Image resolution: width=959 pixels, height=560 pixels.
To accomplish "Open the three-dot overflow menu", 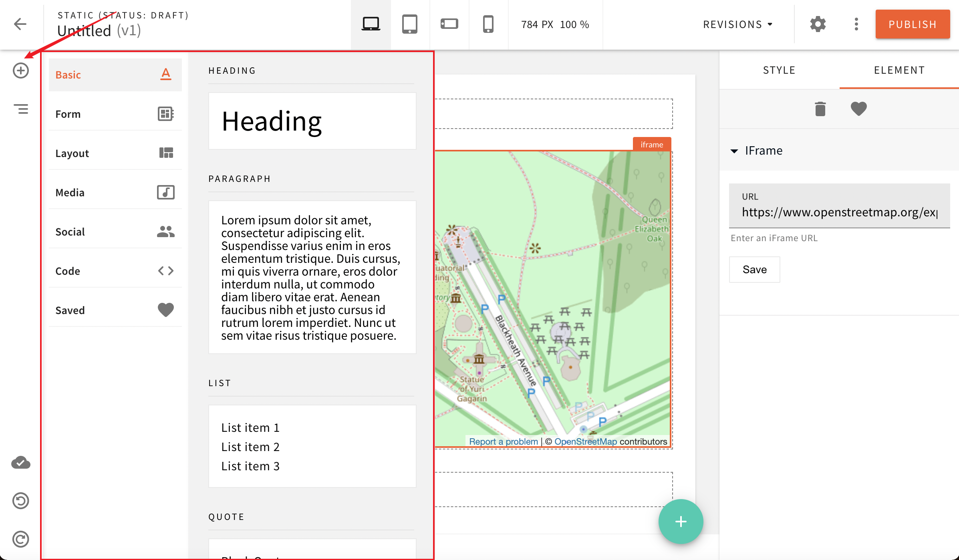I will (x=856, y=24).
